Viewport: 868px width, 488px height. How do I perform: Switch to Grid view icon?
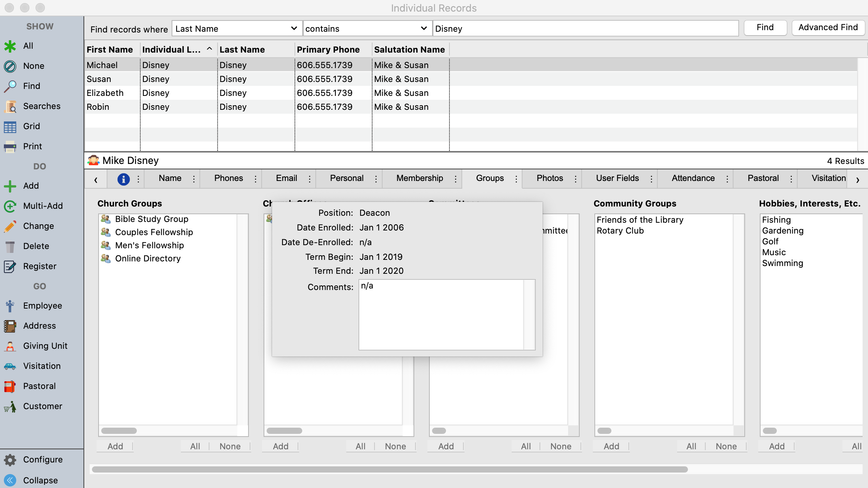coord(10,126)
